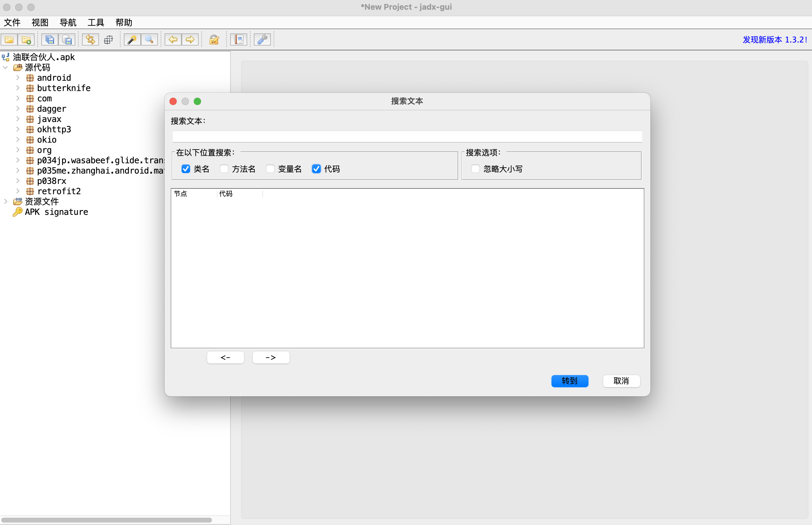Click the add files folder icon
This screenshot has width=812, height=525.
coord(26,39)
